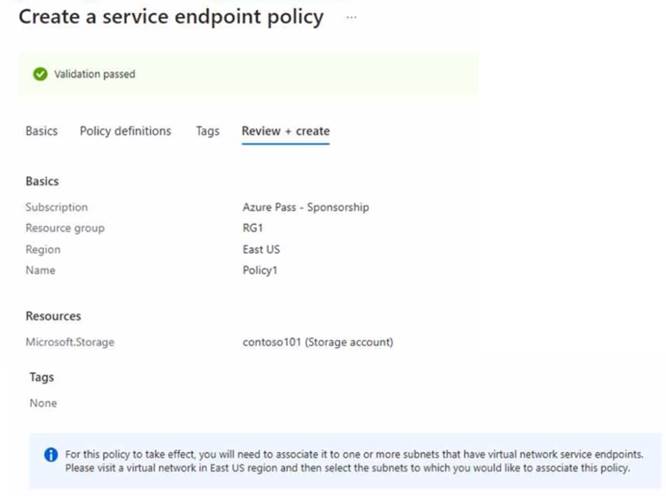Image resolution: width=666 pixels, height=496 pixels.
Task: Click the RG1 resource group value
Action: 253,228
